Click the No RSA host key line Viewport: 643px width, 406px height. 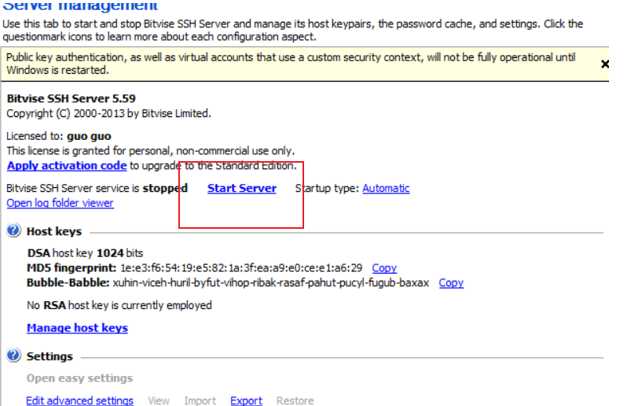pyautogui.click(x=119, y=306)
